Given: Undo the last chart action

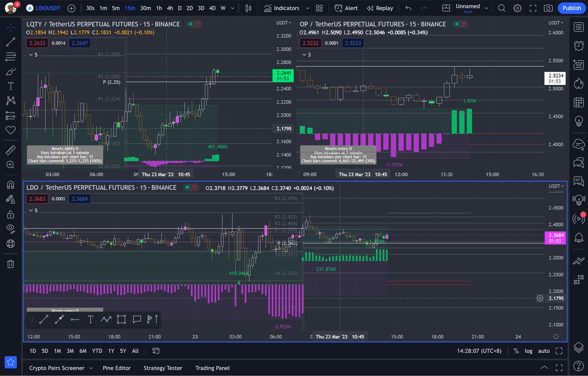Looking at the screenshot, I should pyautogui.click(x=409, y=8).
